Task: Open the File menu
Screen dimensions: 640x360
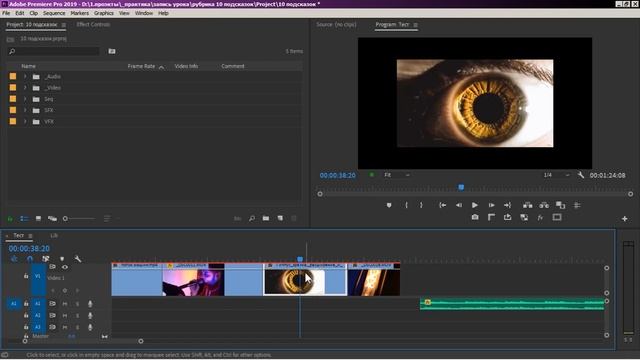Action: [6, 13]
